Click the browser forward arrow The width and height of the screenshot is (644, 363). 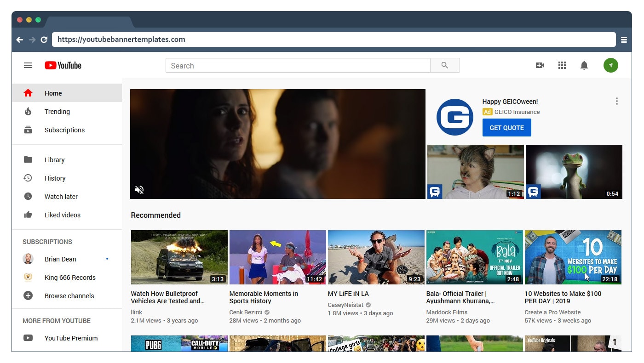coord(32,40)
